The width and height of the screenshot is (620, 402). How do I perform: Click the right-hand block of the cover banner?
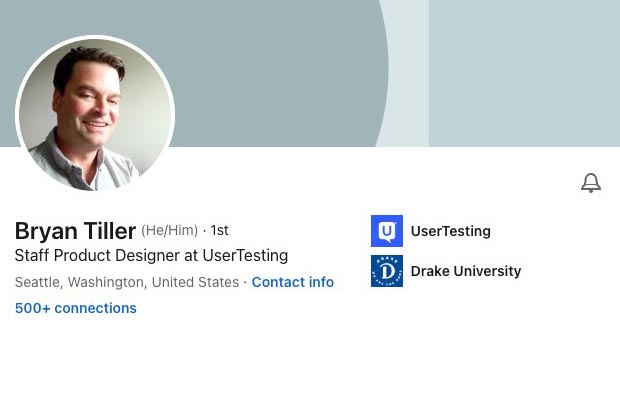[x=524, y=70]
